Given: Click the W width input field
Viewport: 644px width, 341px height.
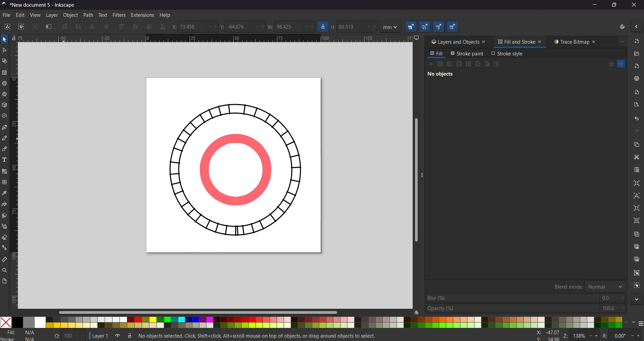Looking at the screenshot, I should coord(289,27).
